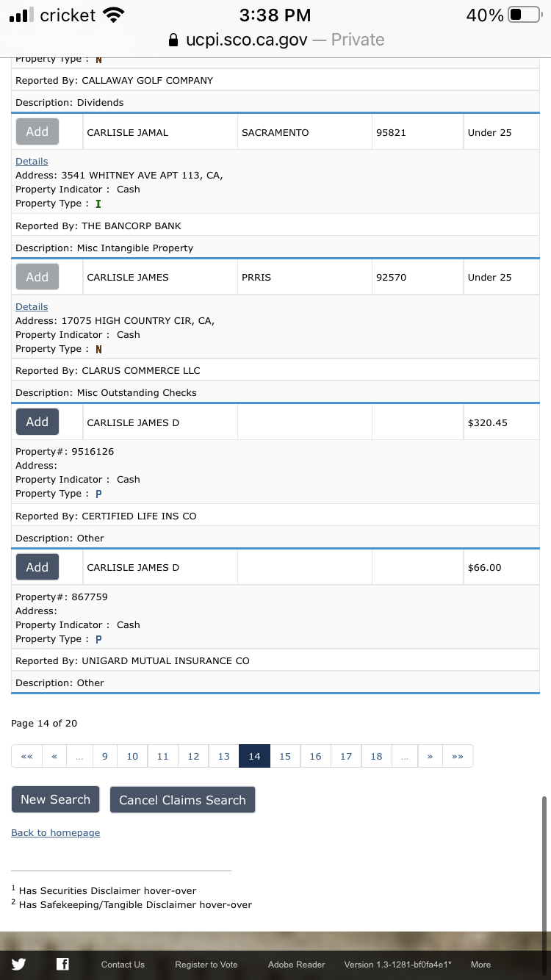The image size is (551, 980).
Task: Add the CARLISLE JAMES Prris property
Action: click(x=37, y=277)
